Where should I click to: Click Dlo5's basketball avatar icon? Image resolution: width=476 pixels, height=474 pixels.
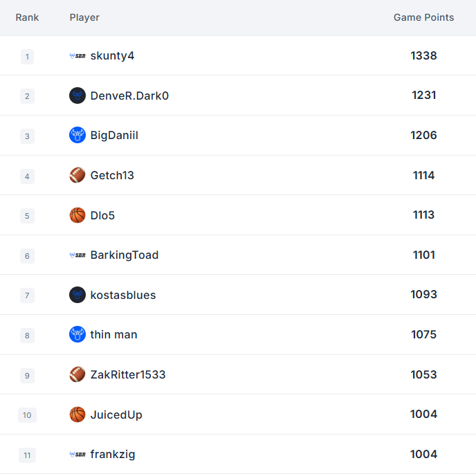[x=77, y=215]
